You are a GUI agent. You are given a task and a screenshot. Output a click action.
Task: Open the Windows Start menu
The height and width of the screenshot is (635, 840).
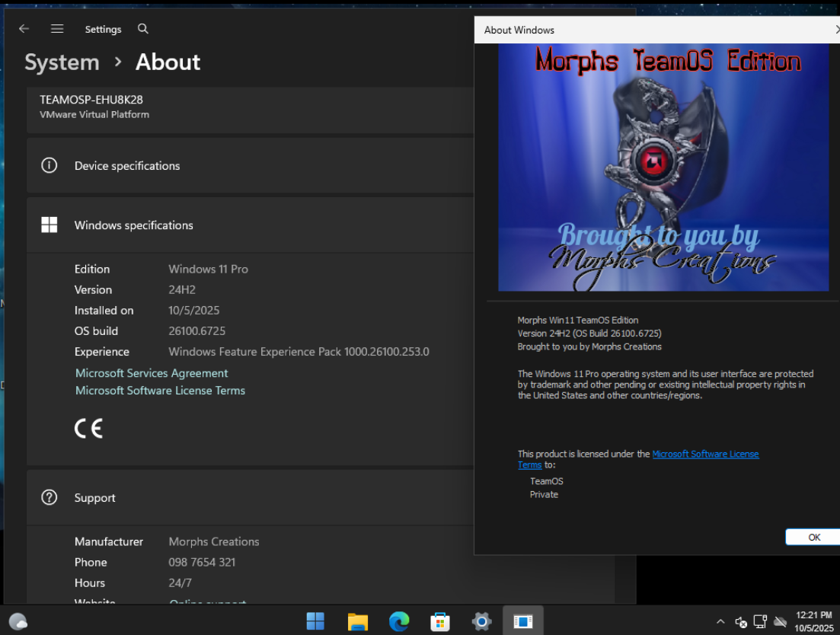click(315, 621)
